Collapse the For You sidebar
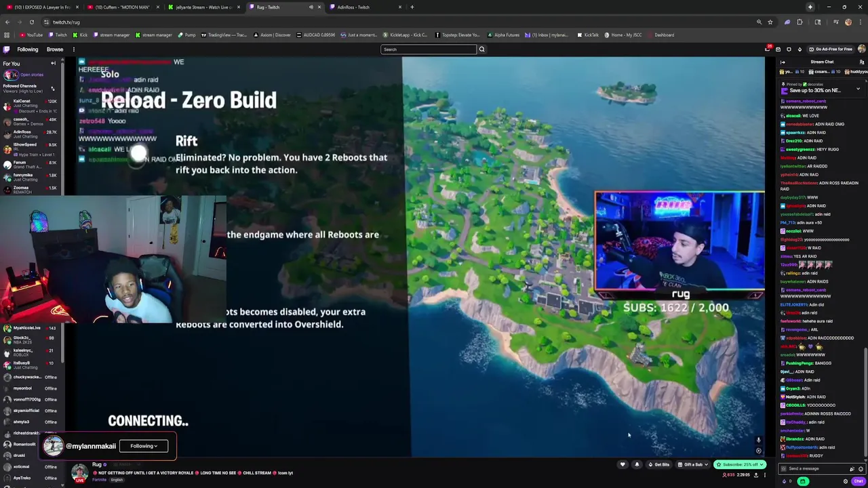868x488 pixels. 53,64
